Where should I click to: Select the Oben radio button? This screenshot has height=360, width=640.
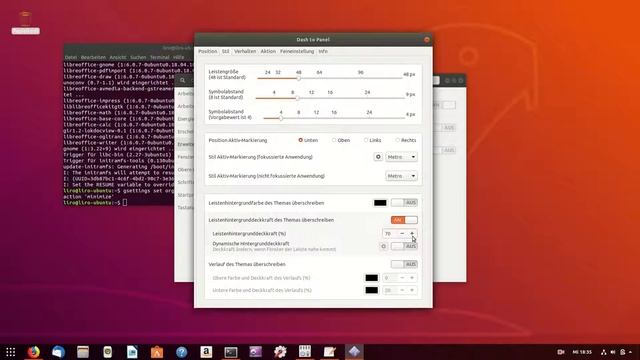point(334,140)
